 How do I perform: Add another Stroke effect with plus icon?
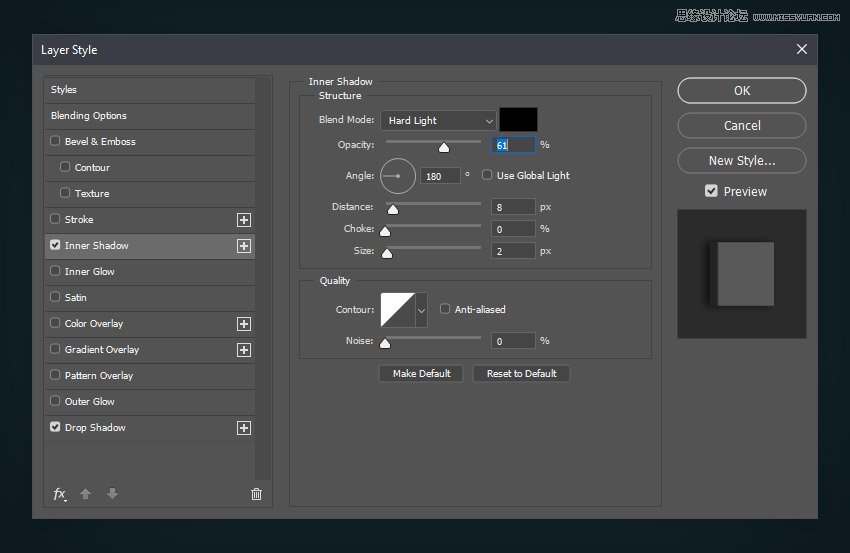pos(243,220)
